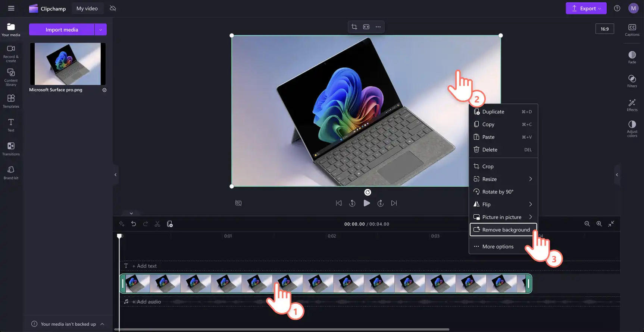This screenshot has height=332, width=644.
Task: Expand the Import media dropdown arrow
Action: coord(100,29)
